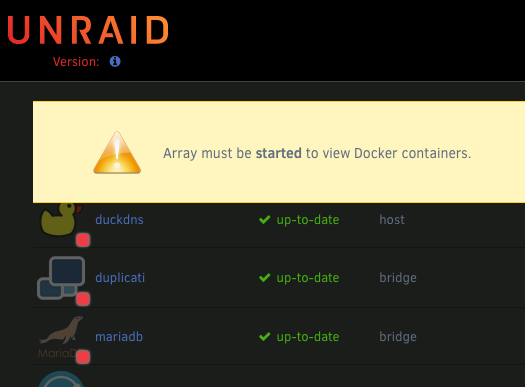Click the green checkmark beside duckdns status
Image resolution: width=525 pixels, height=387 pixels.
265,220
